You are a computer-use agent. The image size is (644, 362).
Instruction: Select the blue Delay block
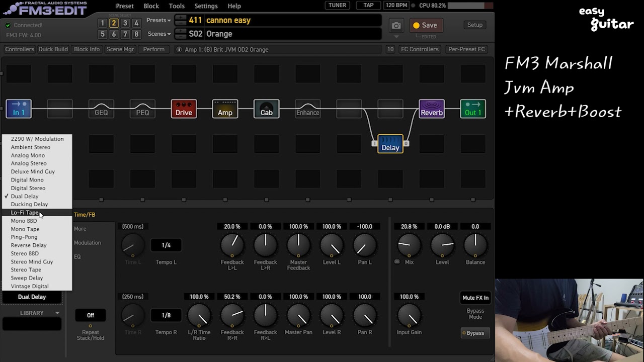(x=390, y=143)
